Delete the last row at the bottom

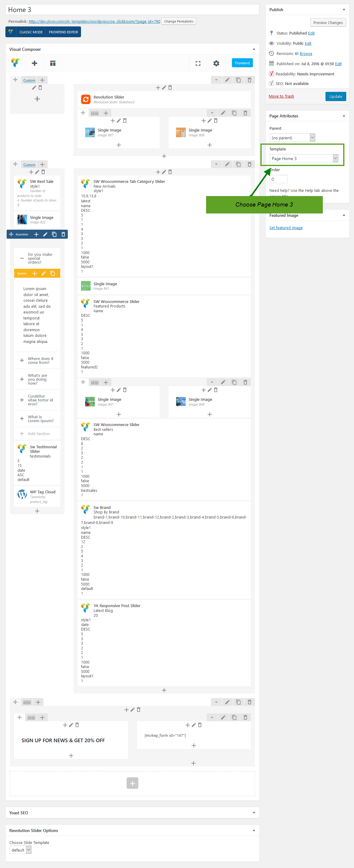250,702
